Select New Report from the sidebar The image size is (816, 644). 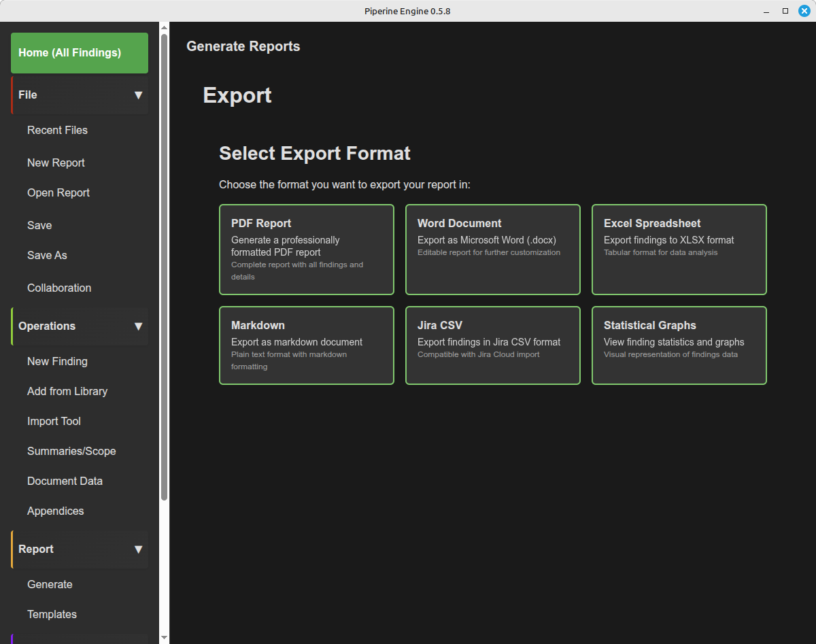(x=56, y=163)
